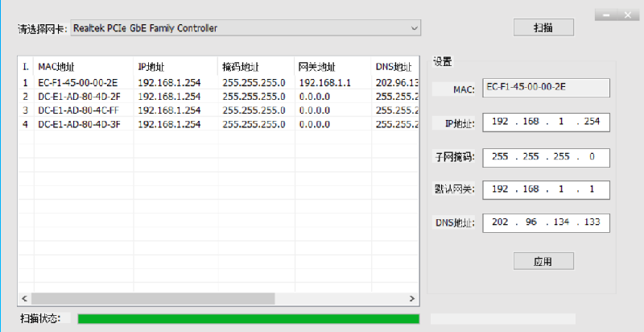Minimize the window
Screen dimensions: 644x332
605,14
